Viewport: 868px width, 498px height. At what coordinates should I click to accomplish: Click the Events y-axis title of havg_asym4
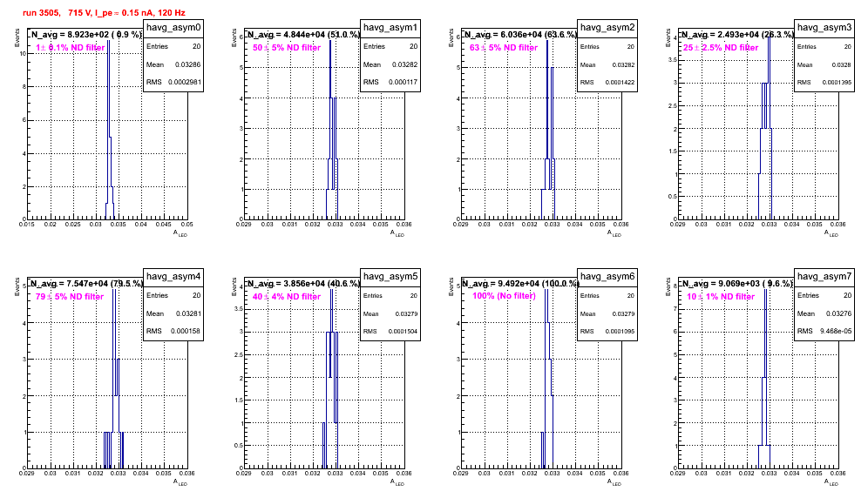[x=17, y=286]
